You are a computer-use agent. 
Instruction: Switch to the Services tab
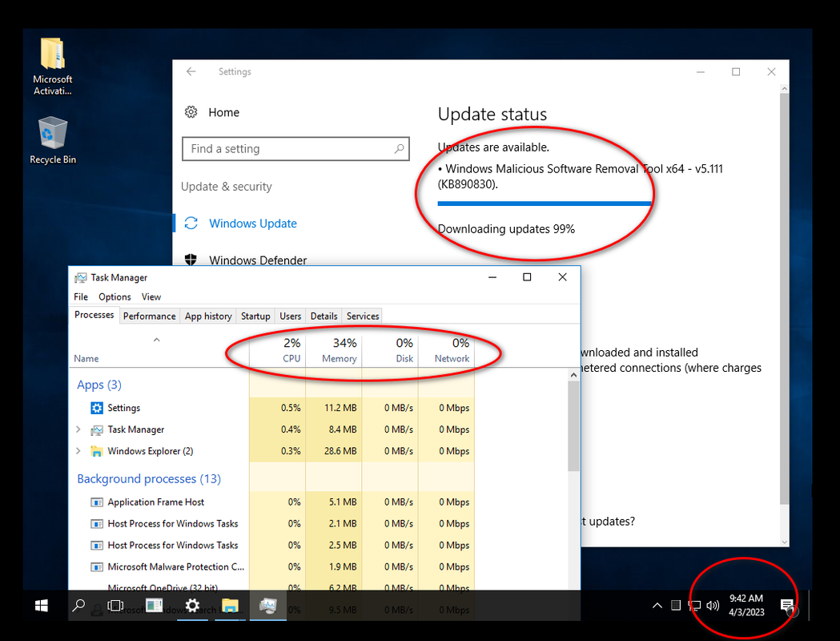(363, 316)
